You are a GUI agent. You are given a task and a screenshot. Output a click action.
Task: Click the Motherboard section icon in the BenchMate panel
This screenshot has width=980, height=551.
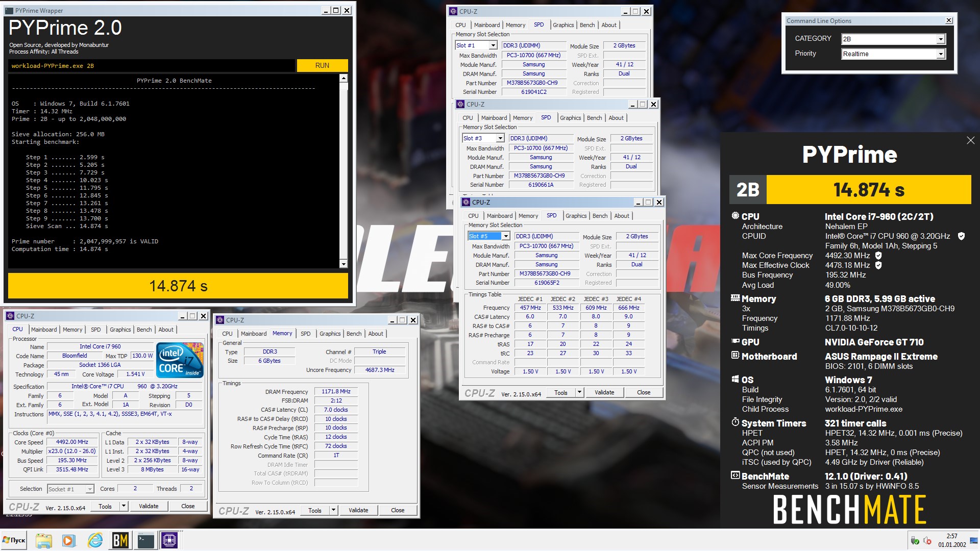(x=736, y=355)
